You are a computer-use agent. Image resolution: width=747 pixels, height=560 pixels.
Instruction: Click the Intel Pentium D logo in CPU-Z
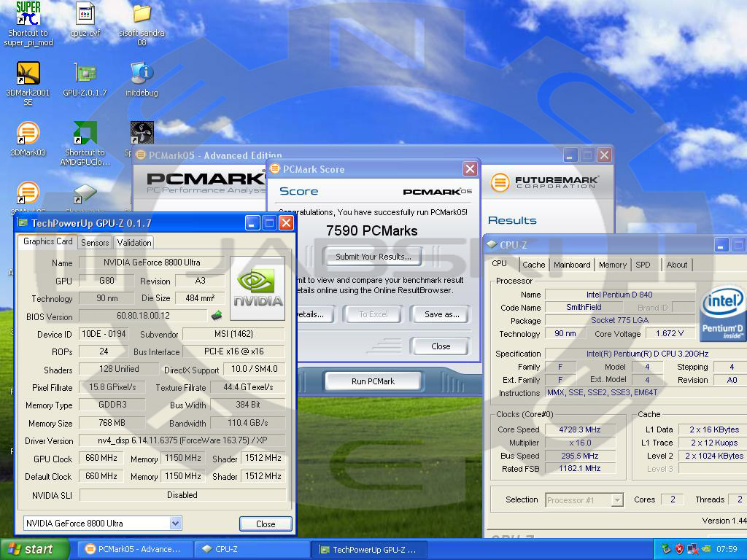723,313
